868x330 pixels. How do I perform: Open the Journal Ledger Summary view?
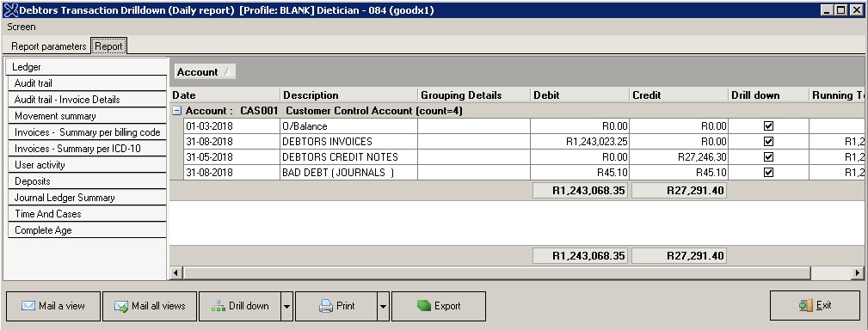pos(87,198)
